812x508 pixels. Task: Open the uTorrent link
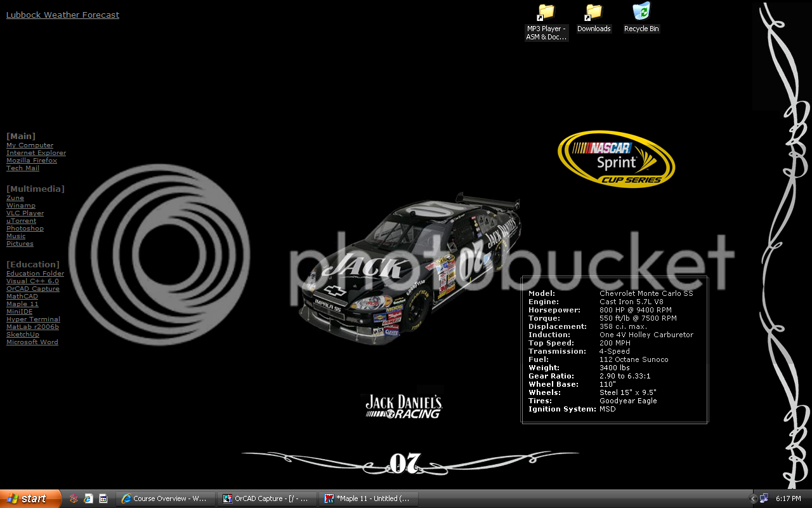pyautogui.click(x=22, y=221)
